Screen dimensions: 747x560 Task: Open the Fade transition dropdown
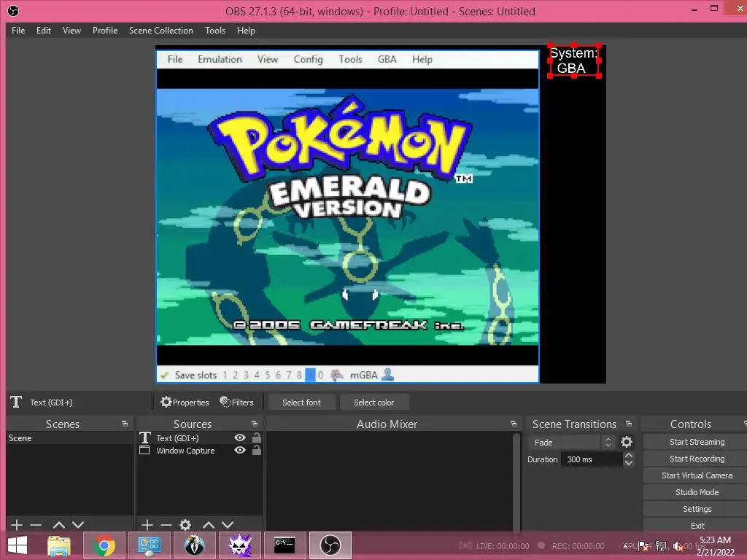click(x=571, y=443)
